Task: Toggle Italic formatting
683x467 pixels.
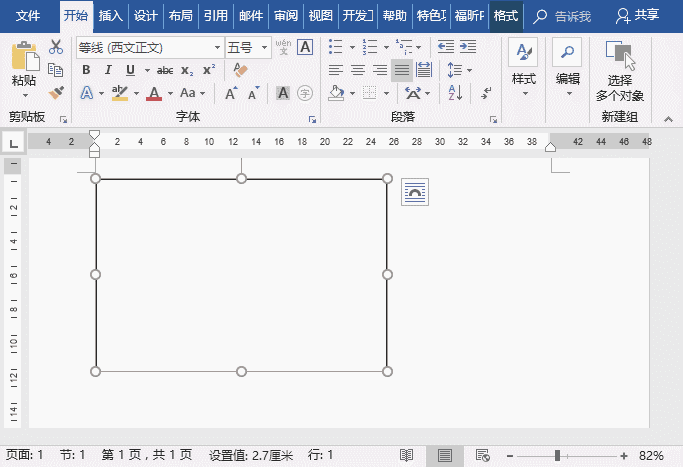Action: coord(108,70)
